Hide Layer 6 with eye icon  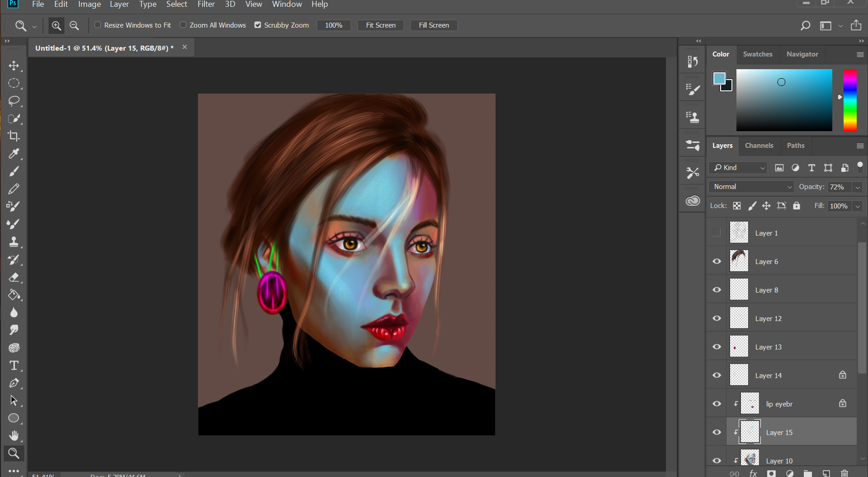tap(717, 261)
